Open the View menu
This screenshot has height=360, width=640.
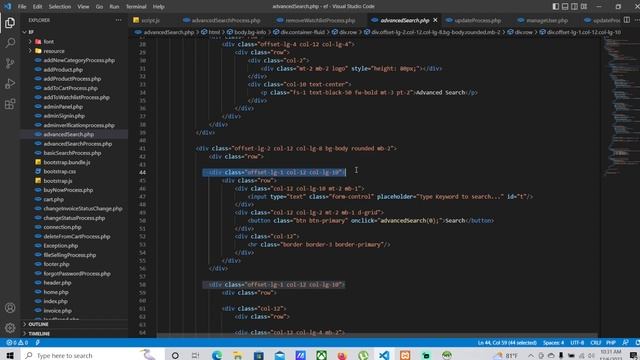click(x=83, y=7)
